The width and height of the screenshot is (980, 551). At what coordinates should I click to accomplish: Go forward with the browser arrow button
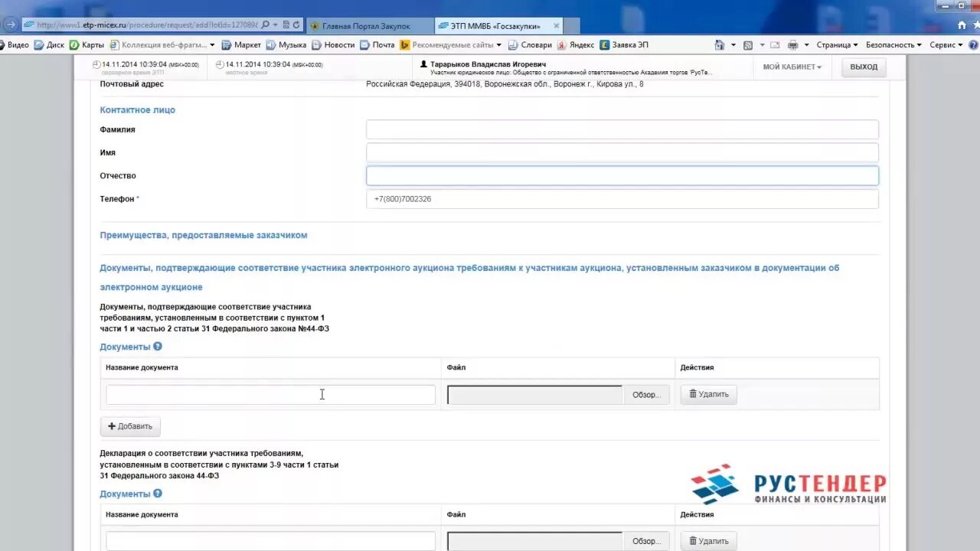coord(10,24)
